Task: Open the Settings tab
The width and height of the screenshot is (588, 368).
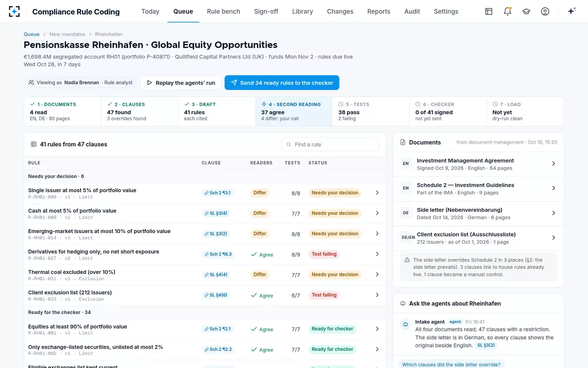Action: pos(446,11)
